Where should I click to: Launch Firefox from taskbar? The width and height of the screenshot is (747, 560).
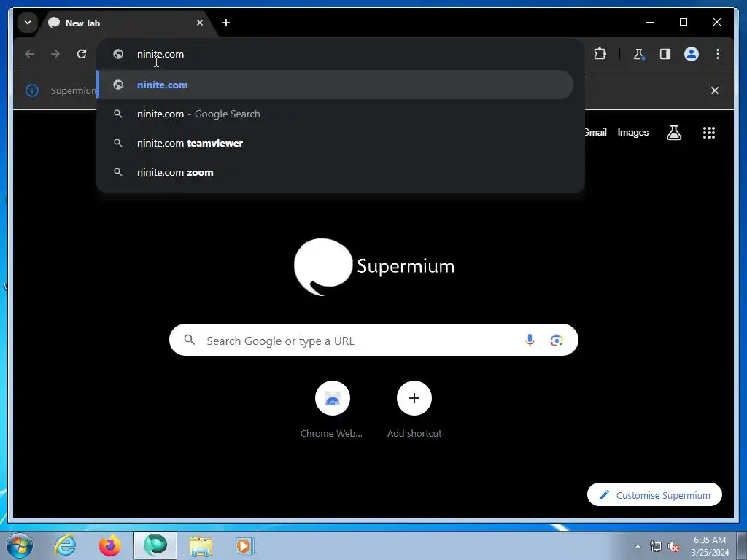pyautogui.click(x=109, y=545)
